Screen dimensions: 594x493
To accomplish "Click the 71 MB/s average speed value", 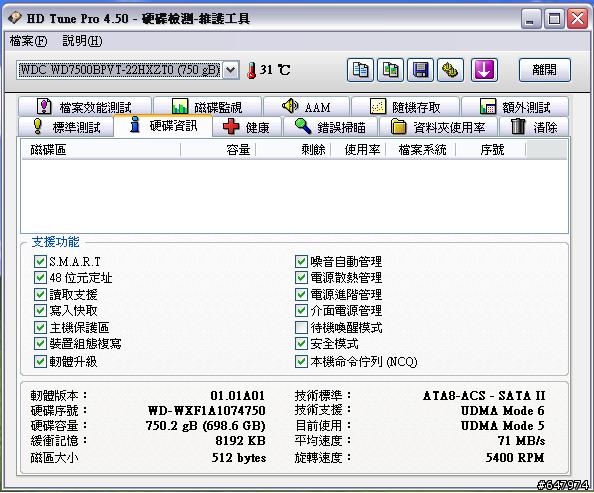I will pos(522,441).
